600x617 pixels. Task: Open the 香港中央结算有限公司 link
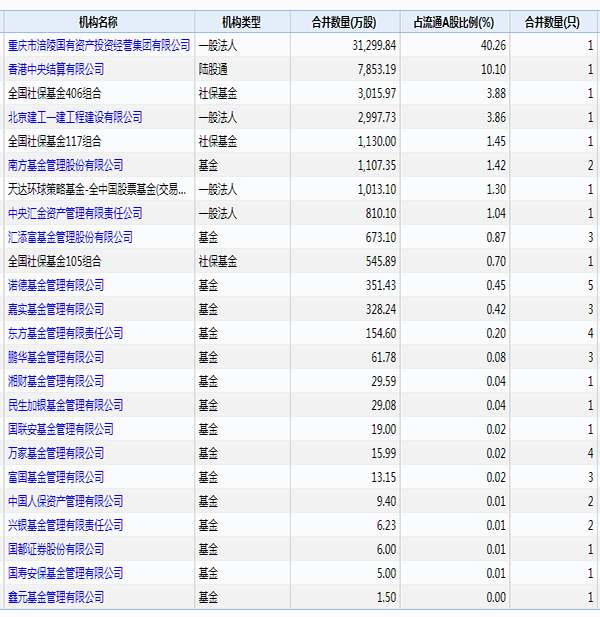pyautogui.click(x=56, y=70)
